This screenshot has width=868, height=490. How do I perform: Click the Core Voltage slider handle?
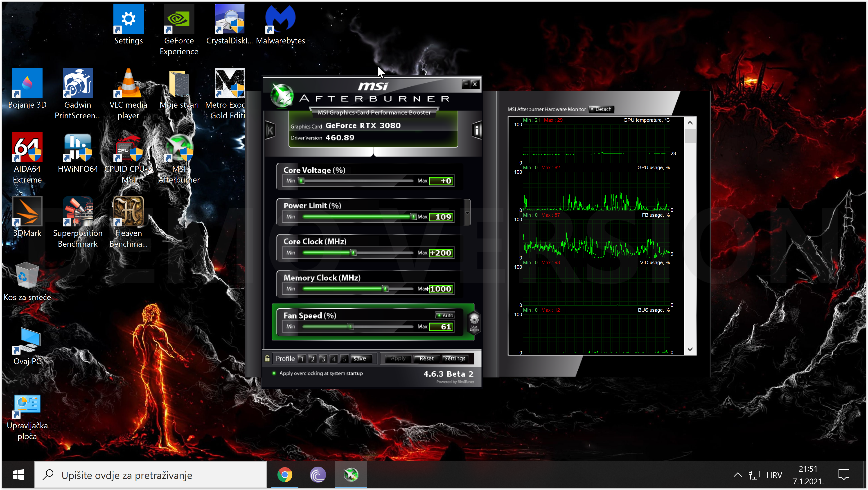click(x=302, y=181)
